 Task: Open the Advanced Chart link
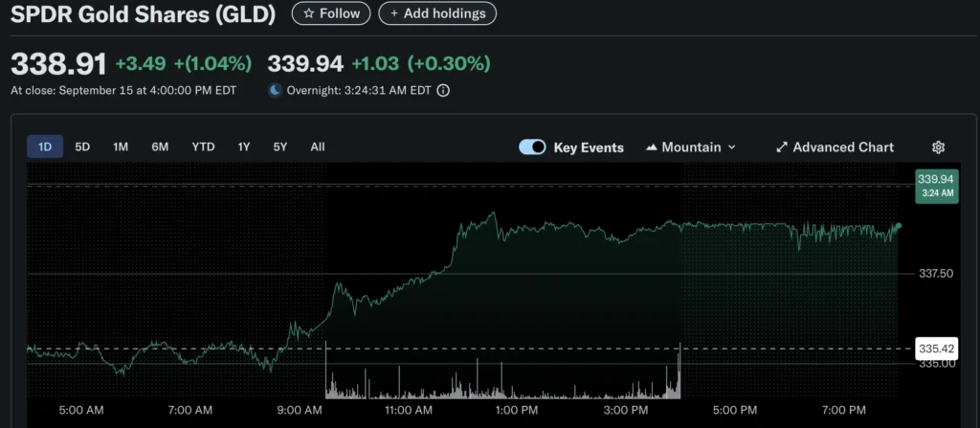(842, 147)
